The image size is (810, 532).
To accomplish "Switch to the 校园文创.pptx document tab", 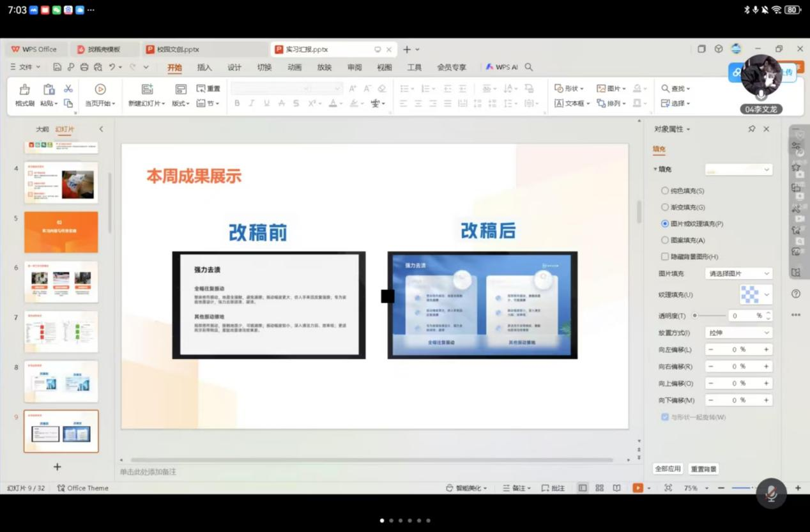I will pyautogui.click(x=178, y=49).
